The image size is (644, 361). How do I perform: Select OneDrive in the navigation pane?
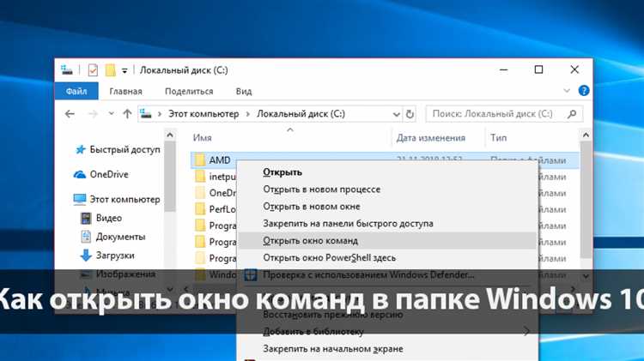[109, 174]
